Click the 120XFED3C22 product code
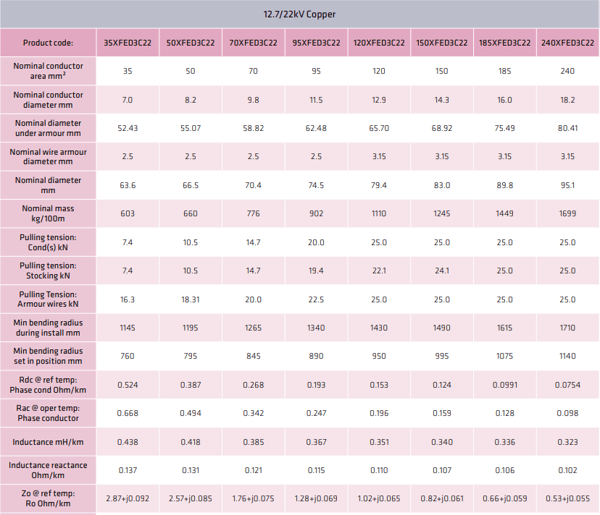 tap(378, 43)
